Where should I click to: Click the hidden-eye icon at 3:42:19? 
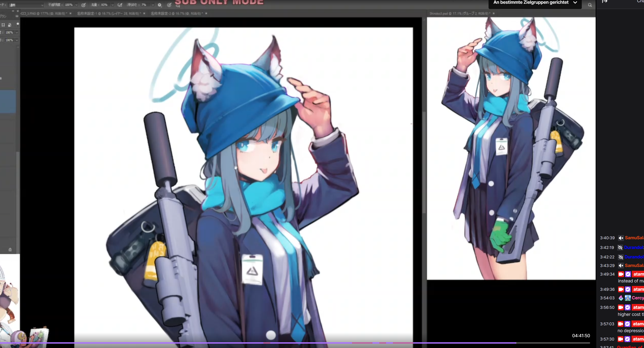[620, 247]
